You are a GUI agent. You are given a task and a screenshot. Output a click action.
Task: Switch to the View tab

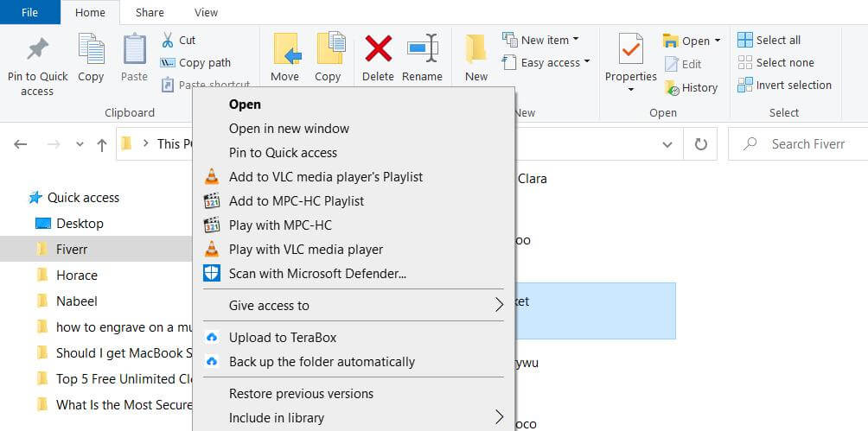point(206,12)
